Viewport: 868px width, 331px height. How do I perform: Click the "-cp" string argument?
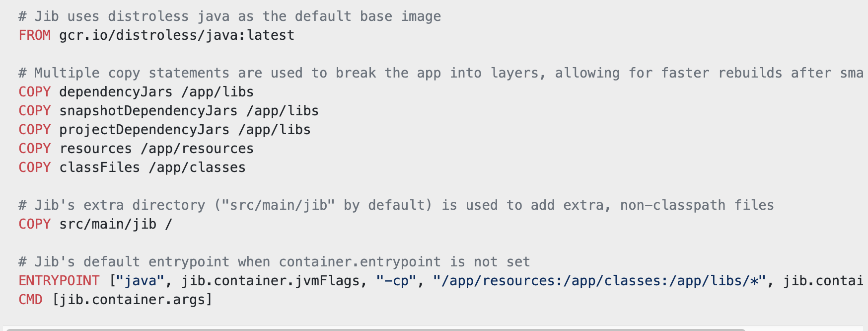point(396,281)
